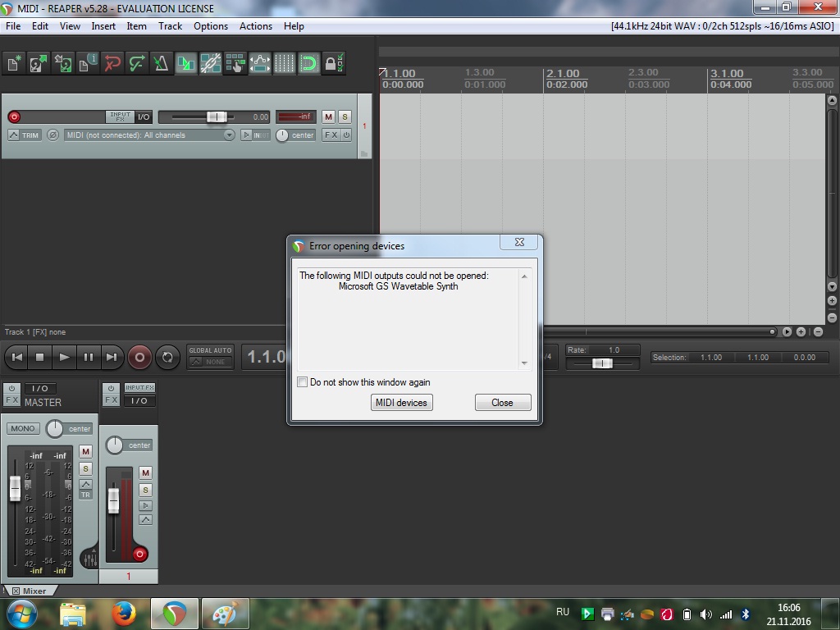
Task: Toggle move envelope points with items
Action: pos(260,63)
